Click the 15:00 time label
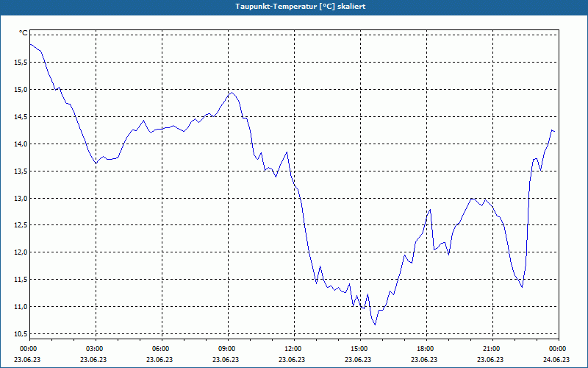 [x=360, y=349]
